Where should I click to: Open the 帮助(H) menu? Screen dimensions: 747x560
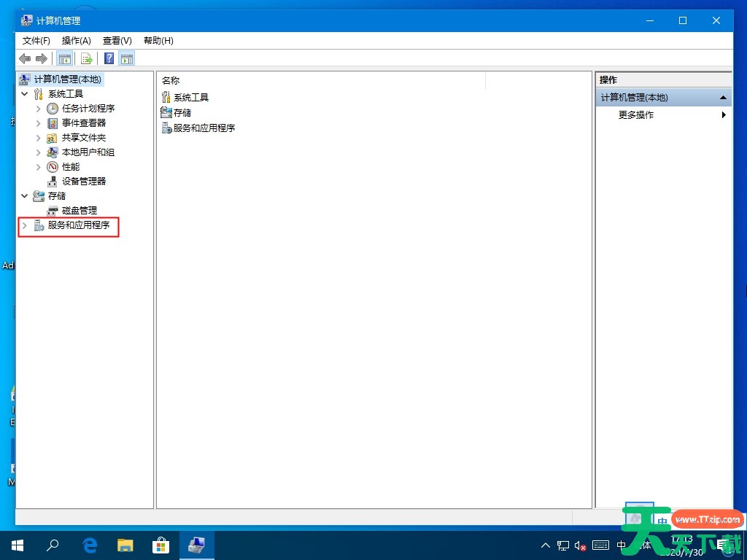(x=158, y=41)
